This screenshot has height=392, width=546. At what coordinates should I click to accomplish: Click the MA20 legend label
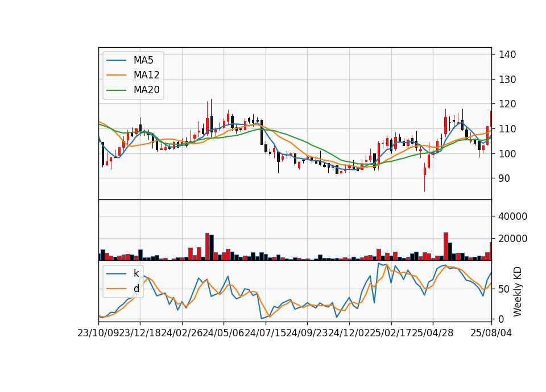pyautogui.click(x=146, y=90)
